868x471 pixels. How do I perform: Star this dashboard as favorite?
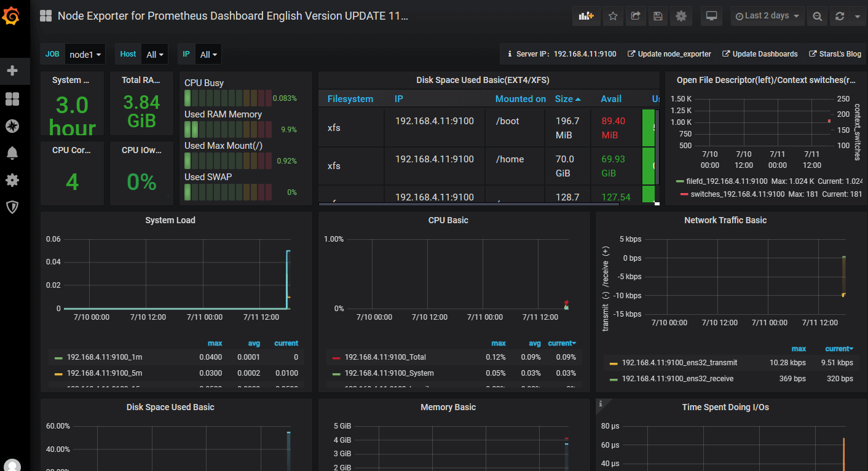(x=613, y=17)
